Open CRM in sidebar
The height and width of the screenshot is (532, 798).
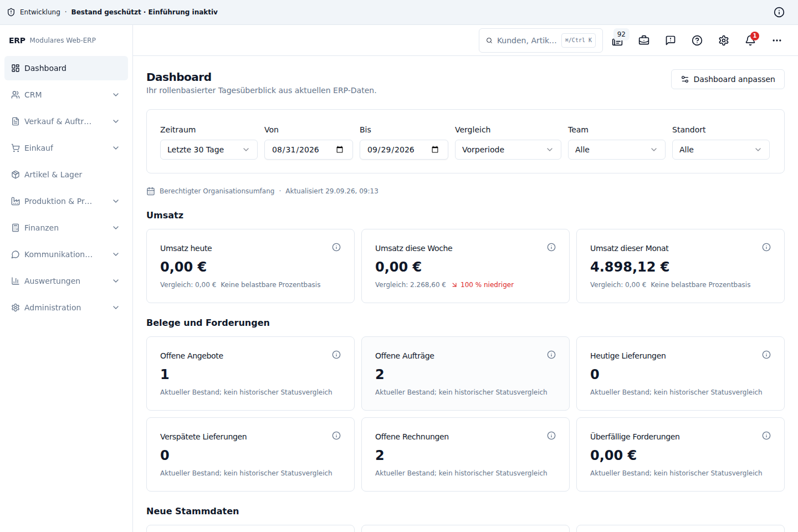coord(66,95)
